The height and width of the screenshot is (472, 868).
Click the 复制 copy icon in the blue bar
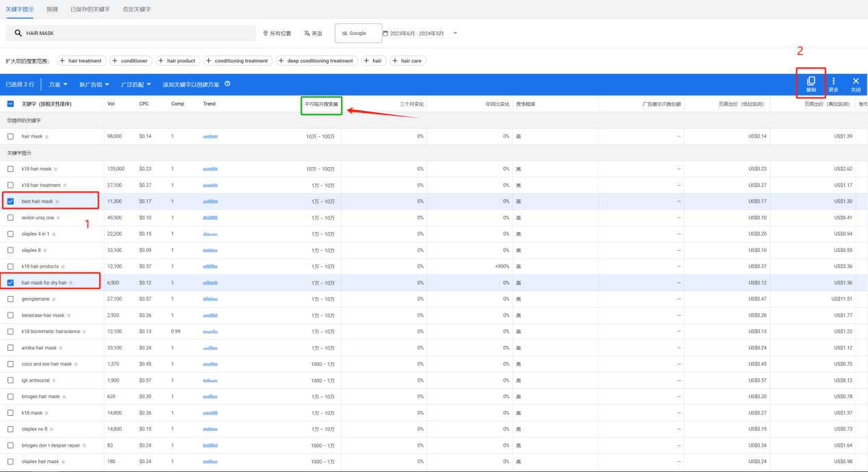click(x=811, y=81)
